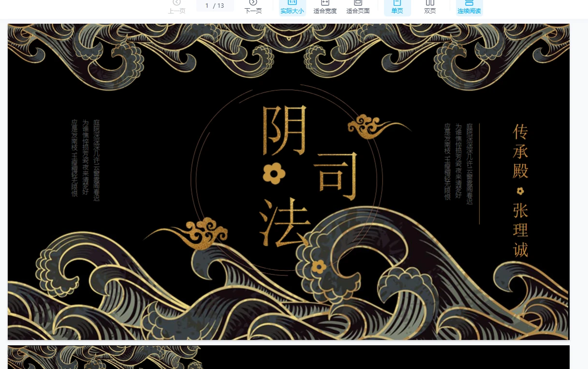
Task: Go to previous page using the arrow icon
Action: [x=176, y=3]
